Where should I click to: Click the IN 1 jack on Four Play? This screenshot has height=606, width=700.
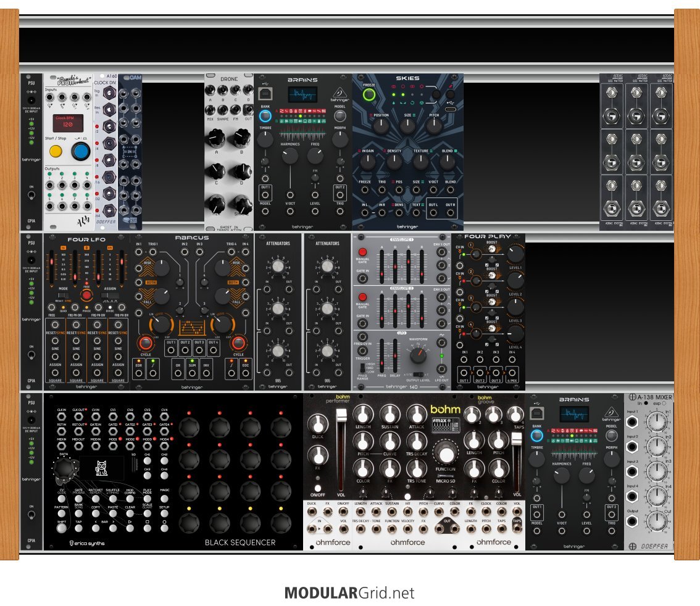(x=464, y=360)
